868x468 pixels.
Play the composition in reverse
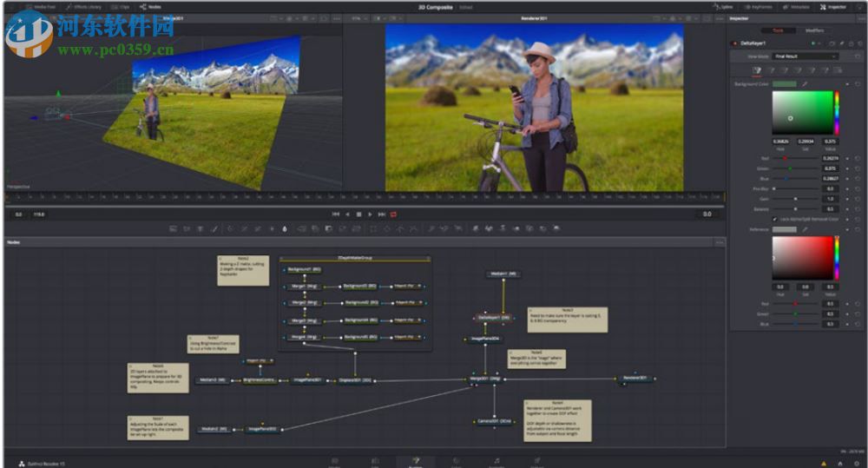(348, 214)
